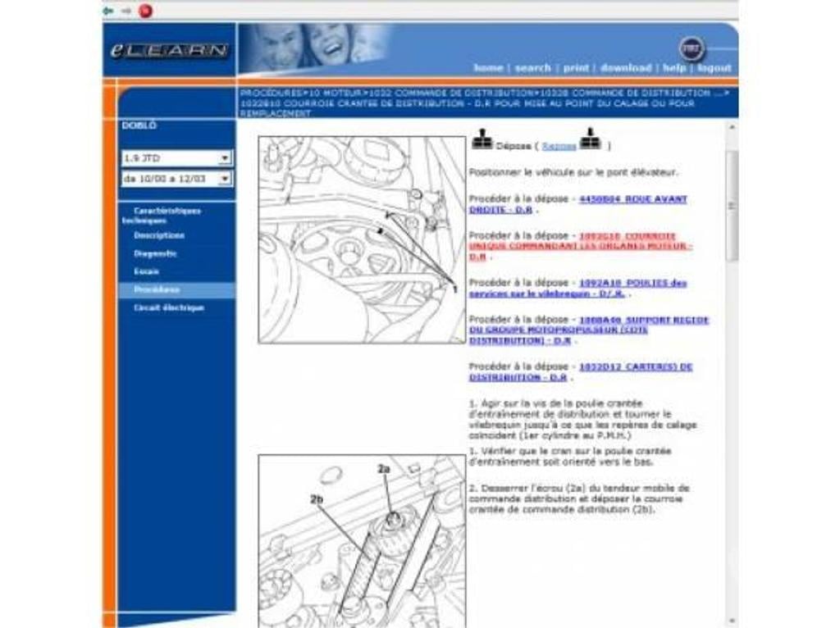
Task: Click the search link in header
Action: [532, 68]
